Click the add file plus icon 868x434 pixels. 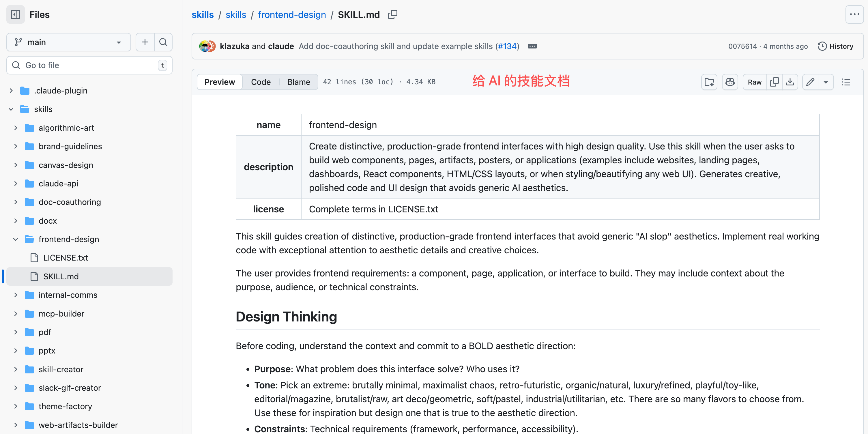coord(145,42)
